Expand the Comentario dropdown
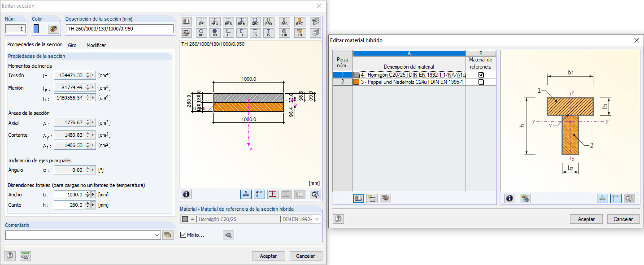Viewport: 644px width, 265px height. pos(157,235)
